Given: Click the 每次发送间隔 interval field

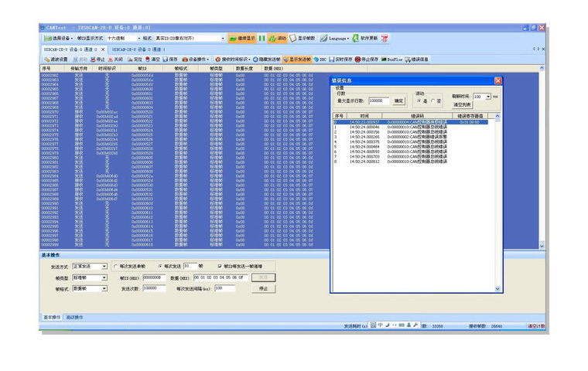Looking at the screenshot, I should pyautogui.click(x=224, y=288).
